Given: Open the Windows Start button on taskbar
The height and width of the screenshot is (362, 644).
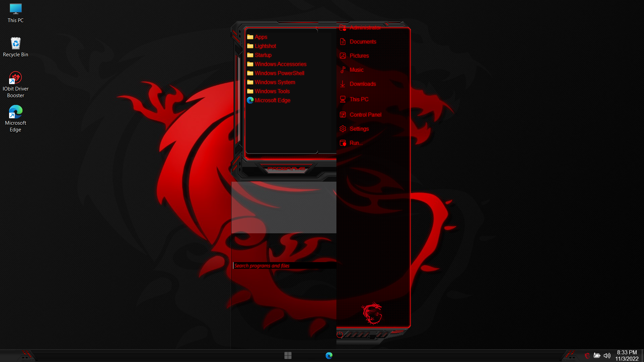Looking at the screenshot, I should pos(288,355).
